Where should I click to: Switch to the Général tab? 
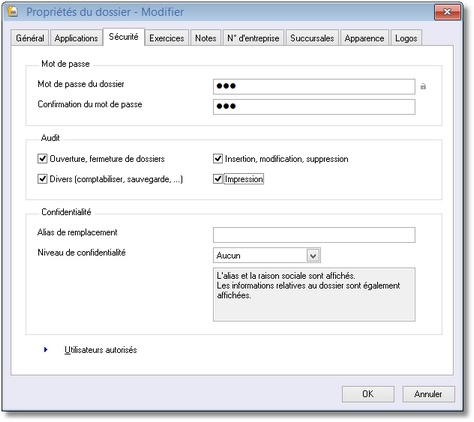30,38
